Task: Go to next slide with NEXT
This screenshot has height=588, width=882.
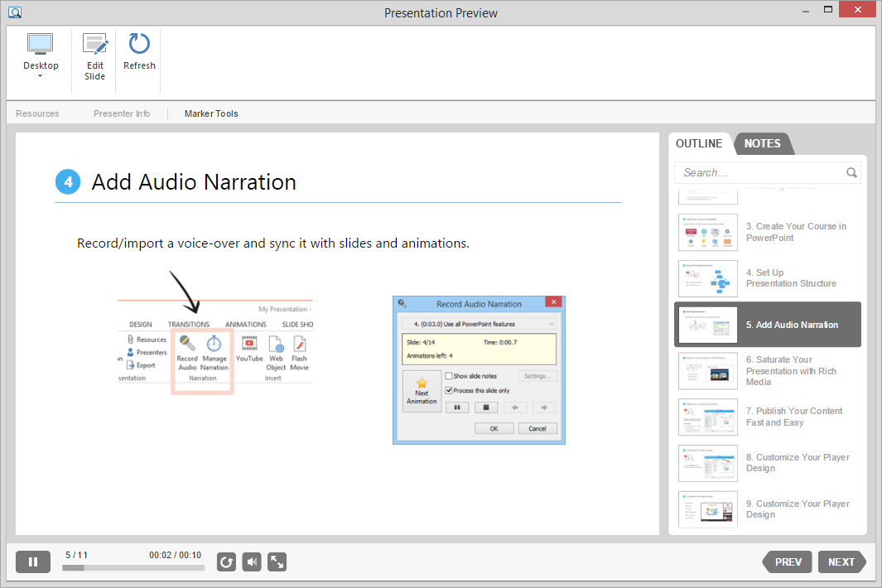Action: click(x=841, y=562)
